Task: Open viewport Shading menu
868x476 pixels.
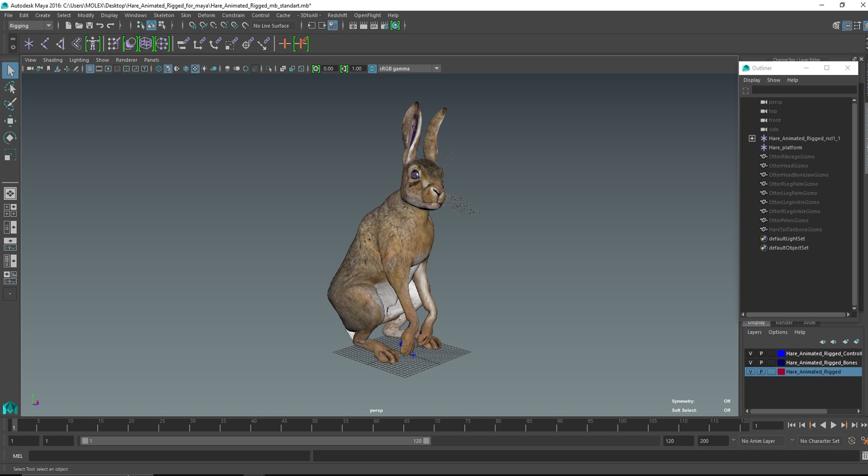Action: (52, 60)
